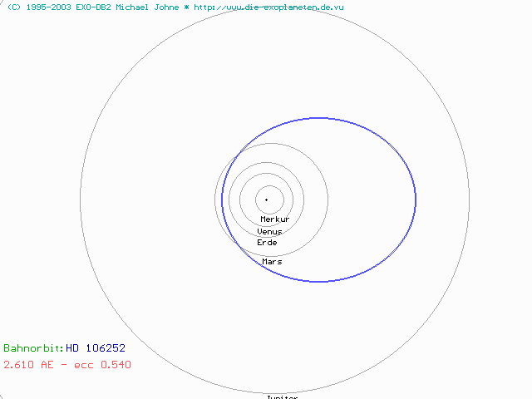Click the Merkur orbit label

pos(274,219)
